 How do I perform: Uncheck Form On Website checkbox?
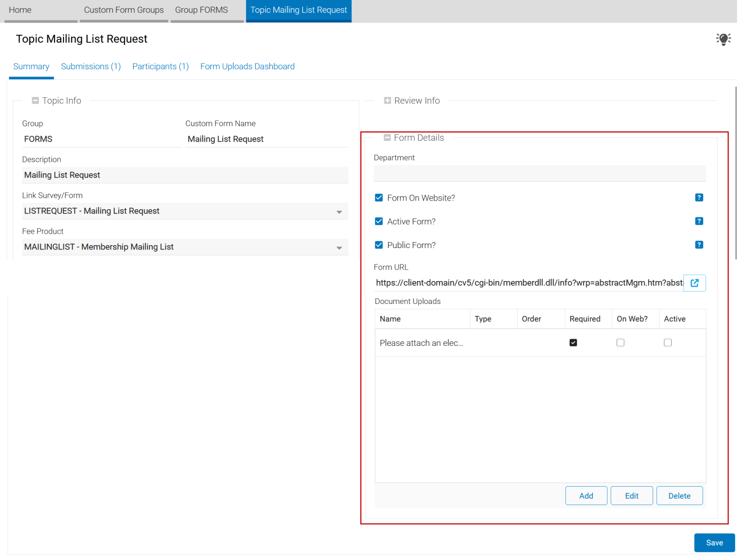click(379, 198)
